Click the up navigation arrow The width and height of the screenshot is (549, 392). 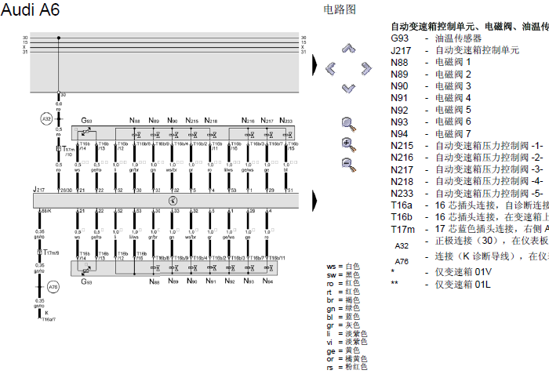click(x=348, y=49)
